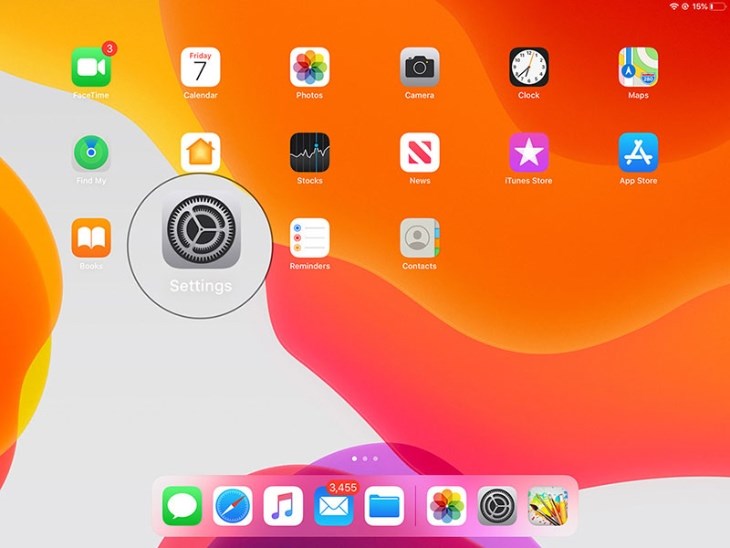
Task: Open the Calendar app showing Friday 7
Action: (200, 67)
